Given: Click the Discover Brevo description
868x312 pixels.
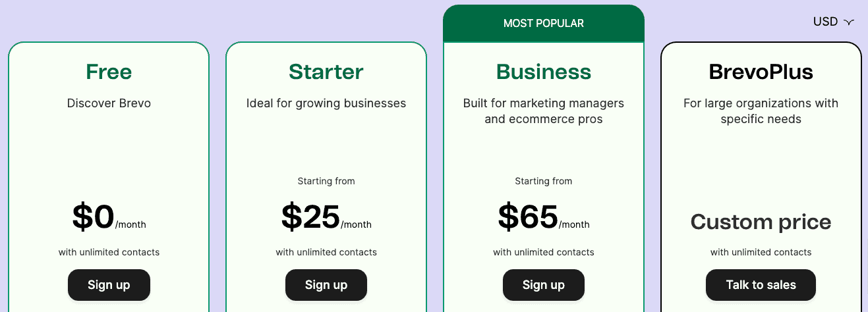Looking at the screenshot, I should coord(109,103).
